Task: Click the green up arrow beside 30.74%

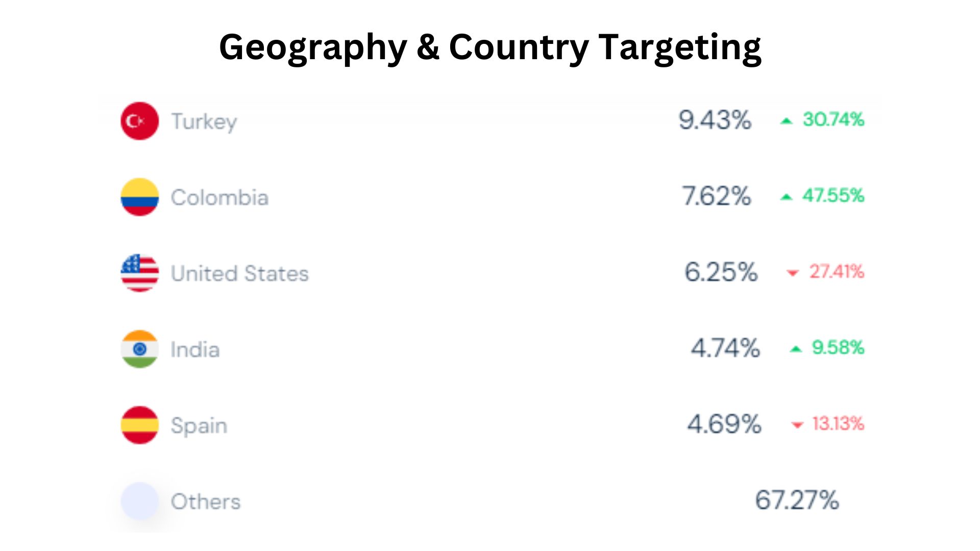Action: [x=787, y=121]
